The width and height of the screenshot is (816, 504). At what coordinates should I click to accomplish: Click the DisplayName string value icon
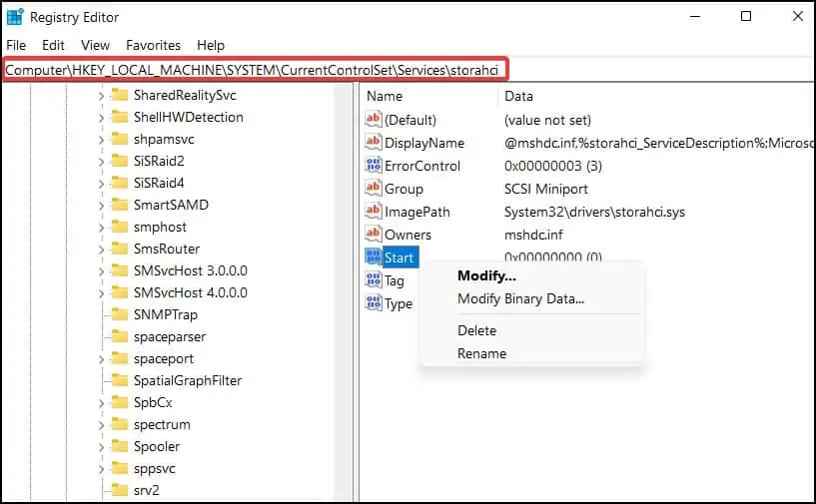(374, 143)
